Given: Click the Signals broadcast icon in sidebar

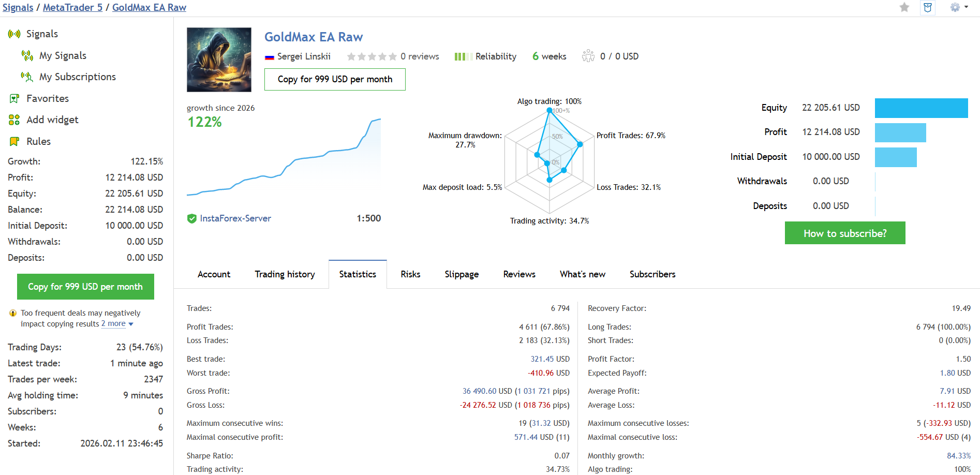Looking at the screenshot, I should [x=14, y=34].
